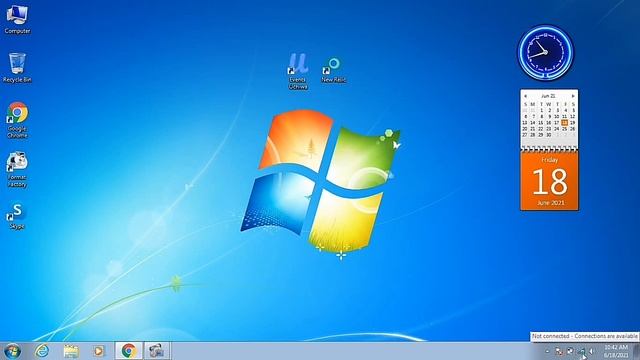This screenshot has height=360, width=640.
Task: Select the New Relic desktop shortcut
Action: pyautogui.click(x=333, y=70)
